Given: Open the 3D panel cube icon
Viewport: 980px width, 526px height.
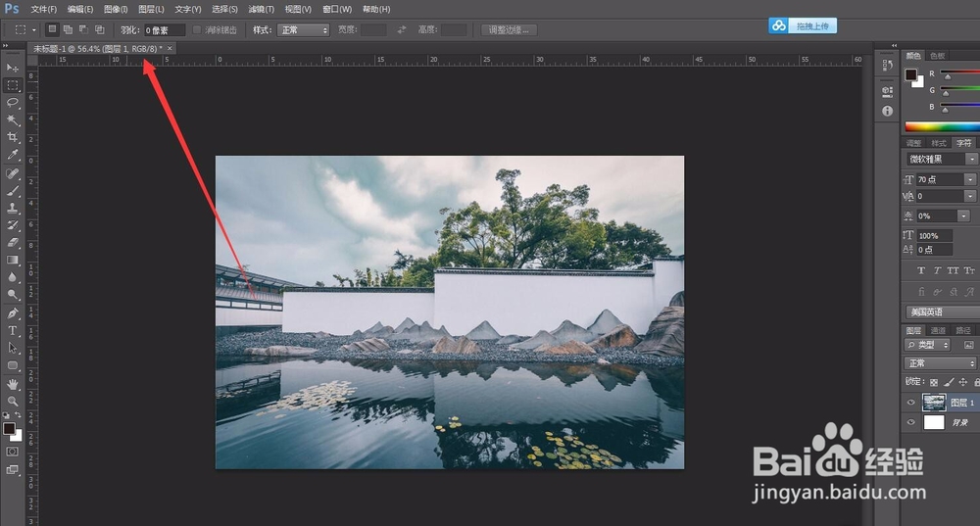Looking at the screenshot, I should click(x=887, y=91).
